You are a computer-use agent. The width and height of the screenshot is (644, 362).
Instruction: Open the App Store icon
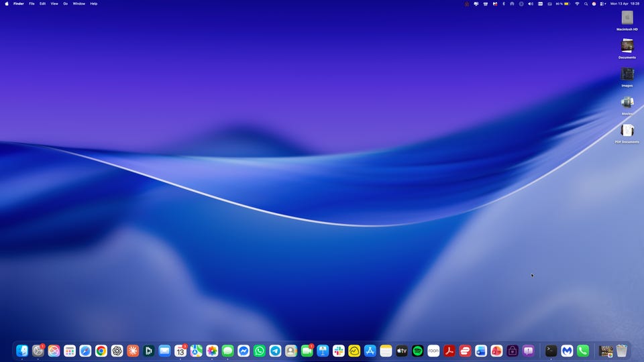pos(370,351)
